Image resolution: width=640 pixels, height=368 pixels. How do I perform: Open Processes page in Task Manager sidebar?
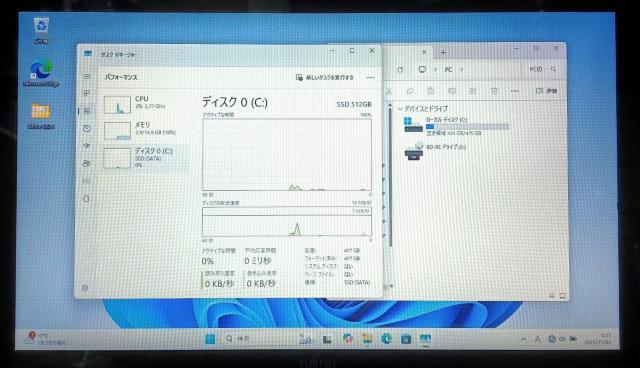(x=87, y=93)
